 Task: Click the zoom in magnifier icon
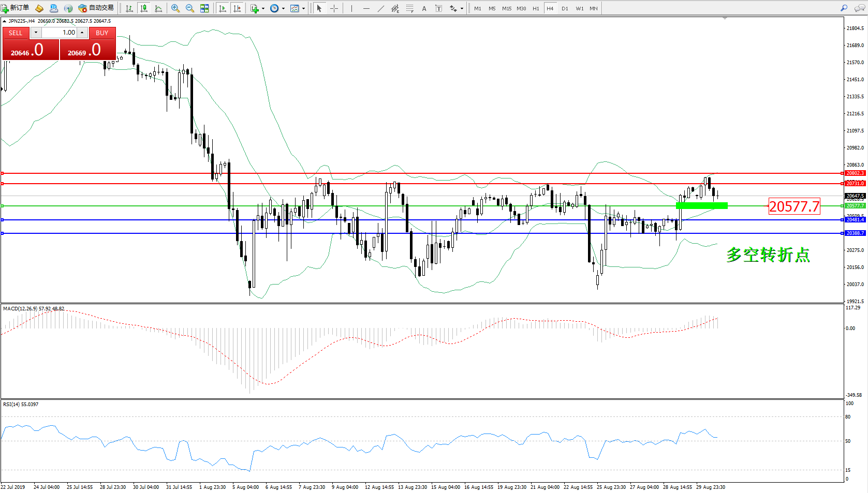pos(175,8)
